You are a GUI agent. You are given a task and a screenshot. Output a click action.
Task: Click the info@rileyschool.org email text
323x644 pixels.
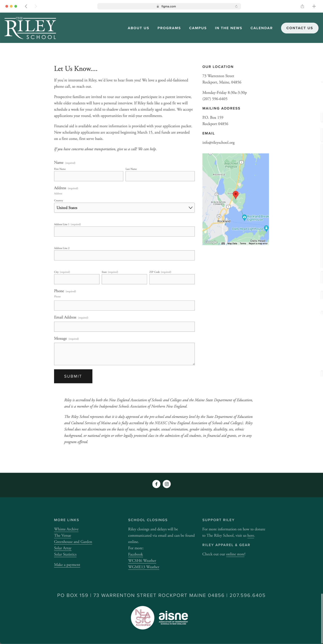[x=218, y=143]
